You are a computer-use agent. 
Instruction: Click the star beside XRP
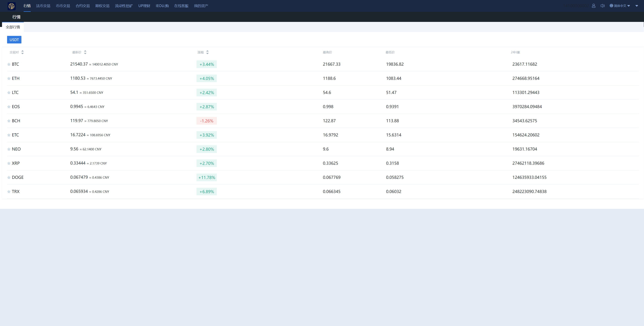pyautogui.click(x=9, y=164)
